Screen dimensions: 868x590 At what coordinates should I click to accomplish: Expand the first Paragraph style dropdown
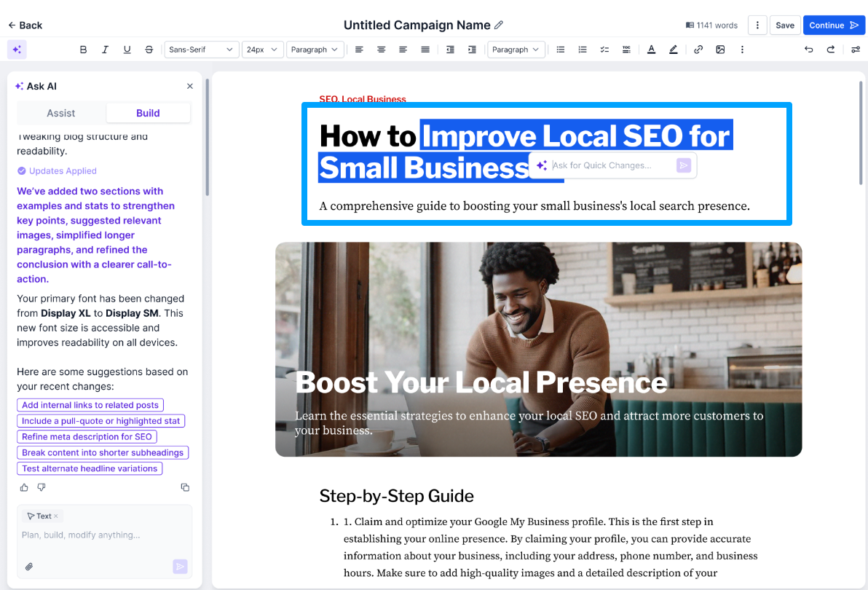(x=315, y=50)
